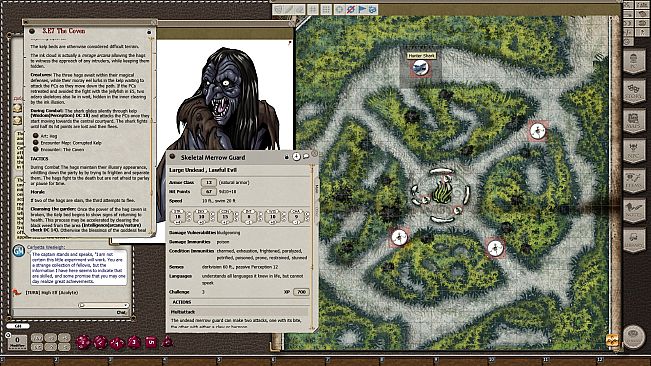Open the Library sidebar button
Image resolution: width=651 pixels, height=366 pixels.
pyautogui.click(x=634, y=241)
